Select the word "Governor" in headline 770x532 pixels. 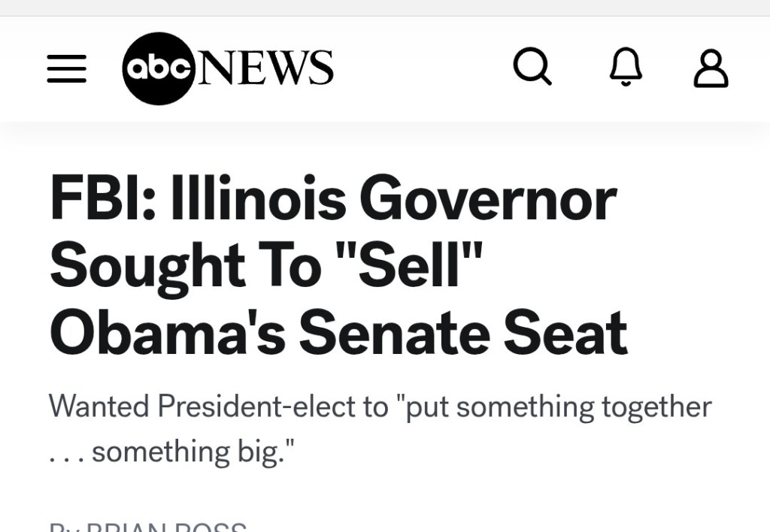(487, 198)
